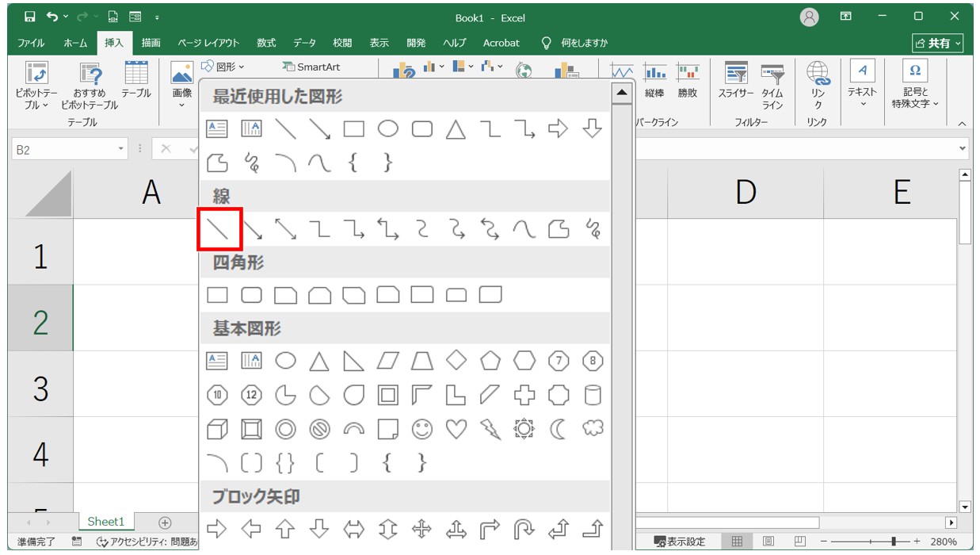
Task: Choose the oval in recently used shapes
Action: tap(388, 128)
